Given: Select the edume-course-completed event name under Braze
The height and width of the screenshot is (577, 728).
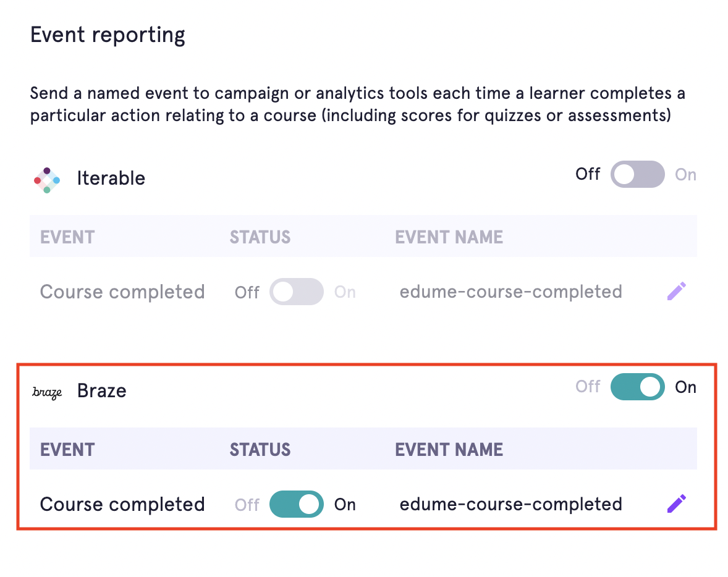Looking at the screenshot, I should pos(510,504).
